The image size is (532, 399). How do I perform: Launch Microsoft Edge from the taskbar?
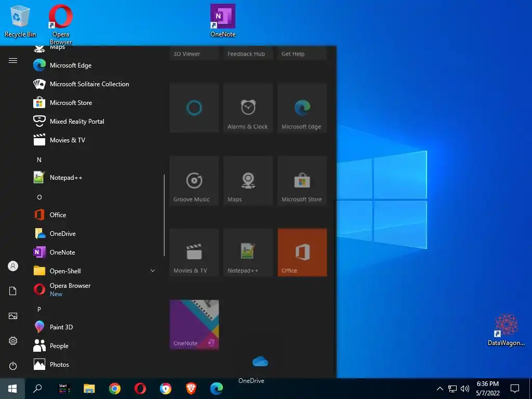(217, 389)
